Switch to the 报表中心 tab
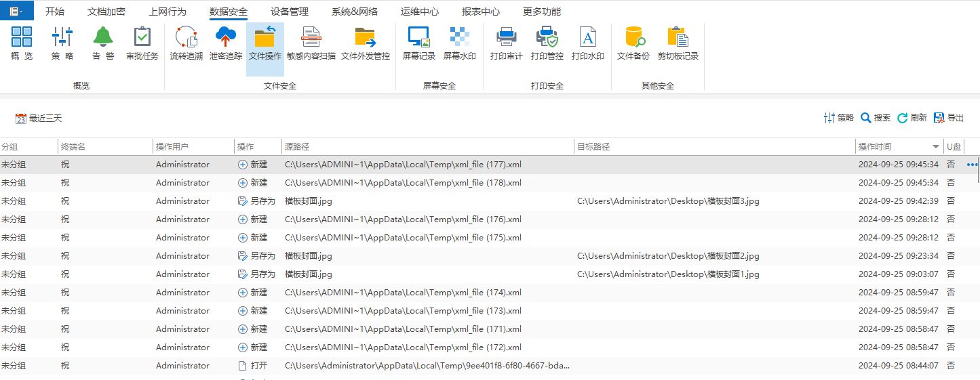This screenshot has width=980, height=380. pyautogui.click(x=481, y=12)
